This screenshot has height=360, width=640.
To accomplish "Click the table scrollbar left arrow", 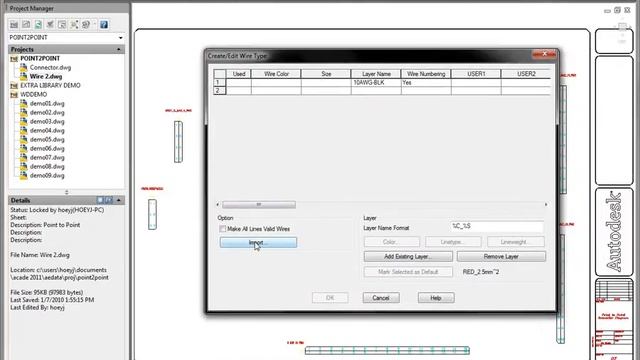I will (218, 204).
